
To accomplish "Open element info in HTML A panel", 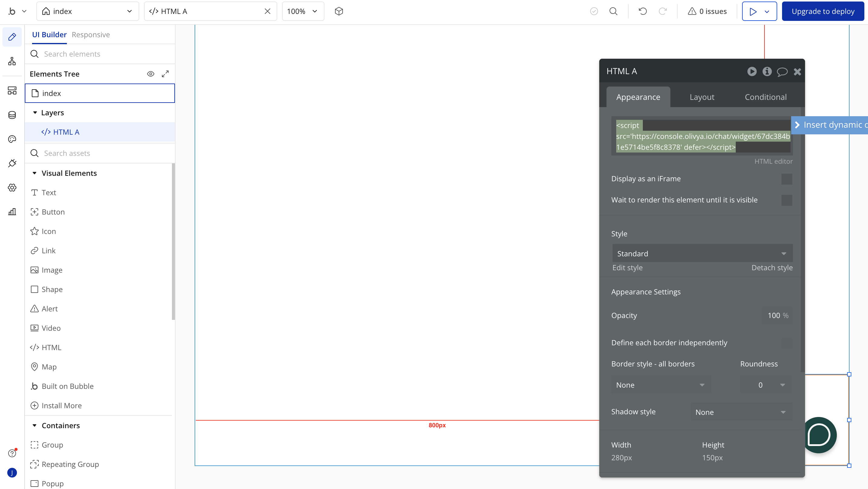I will click(x=767, y=71).
